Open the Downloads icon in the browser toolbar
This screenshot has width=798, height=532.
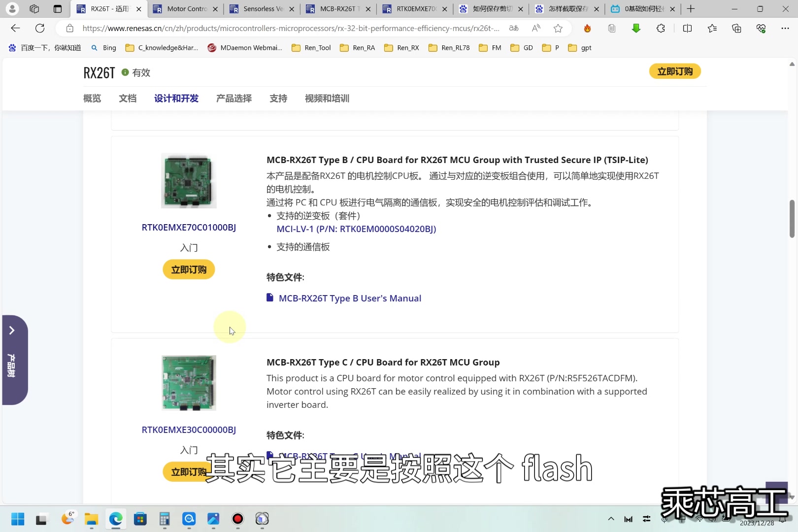636,28
